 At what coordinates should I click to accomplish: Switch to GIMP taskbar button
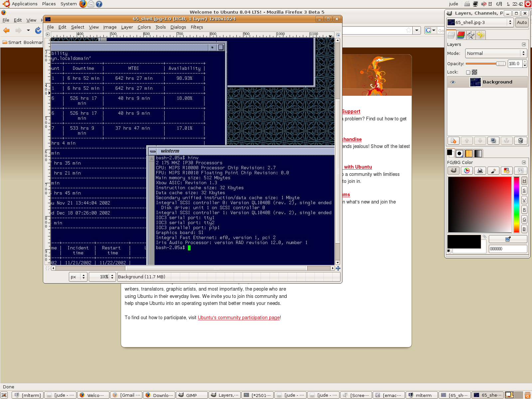192,395
